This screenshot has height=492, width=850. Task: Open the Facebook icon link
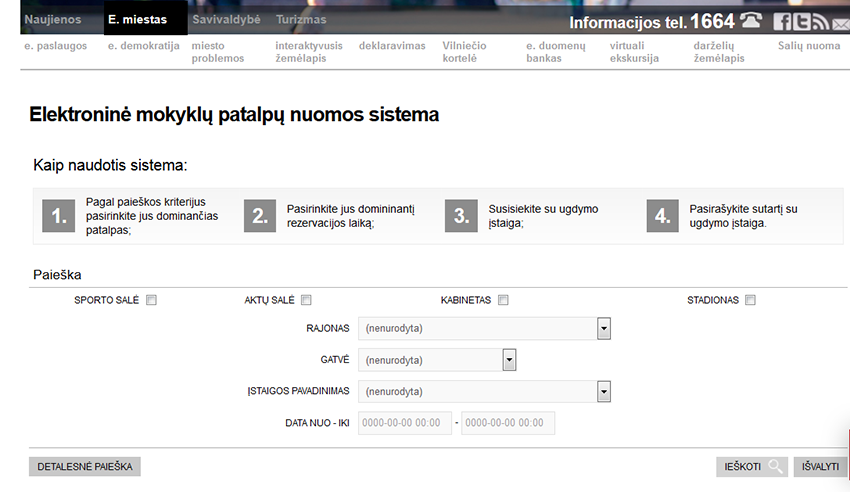(x=782, y=22)
